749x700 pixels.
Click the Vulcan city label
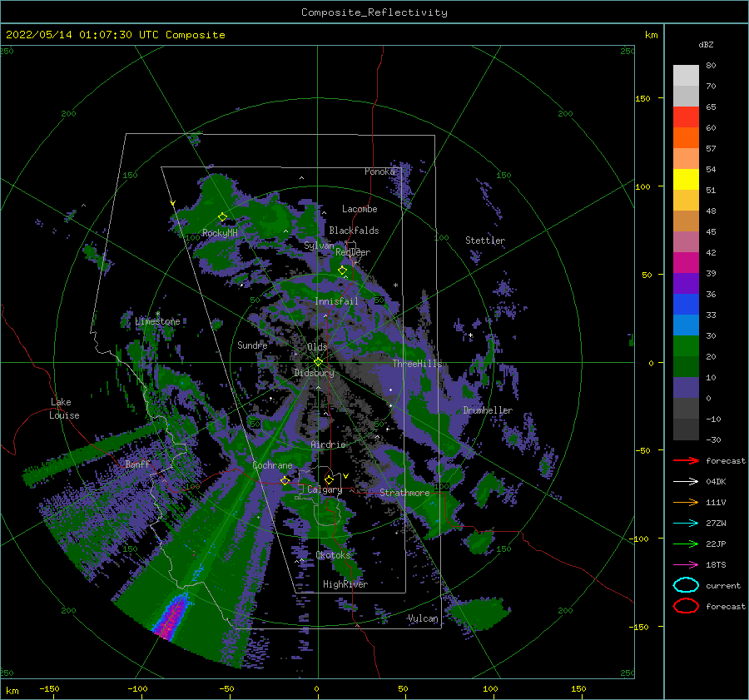tap(423, 618)
